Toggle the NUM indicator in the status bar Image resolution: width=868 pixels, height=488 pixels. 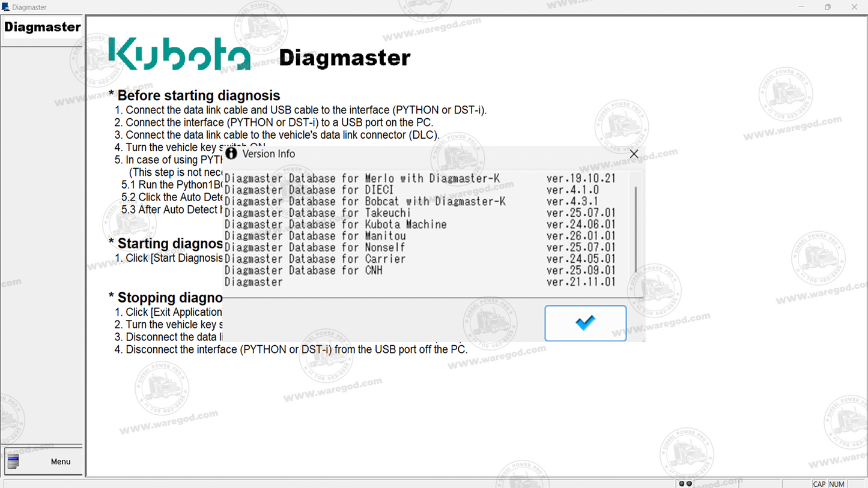pyautogui.click(x=836, y=484)
